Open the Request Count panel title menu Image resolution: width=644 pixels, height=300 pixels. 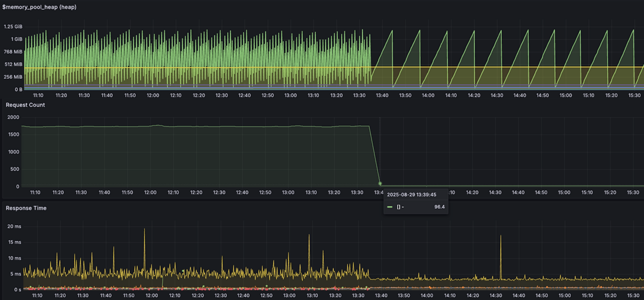[25, 105]
